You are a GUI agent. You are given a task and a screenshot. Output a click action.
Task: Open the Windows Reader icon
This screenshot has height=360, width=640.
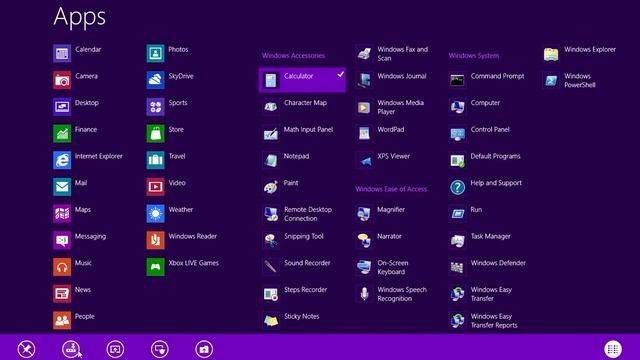156,240
